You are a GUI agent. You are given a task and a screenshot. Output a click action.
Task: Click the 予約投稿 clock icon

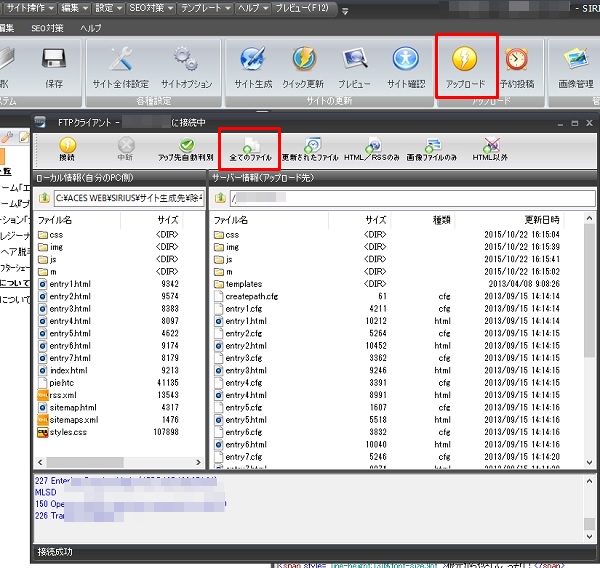[516, 59]
